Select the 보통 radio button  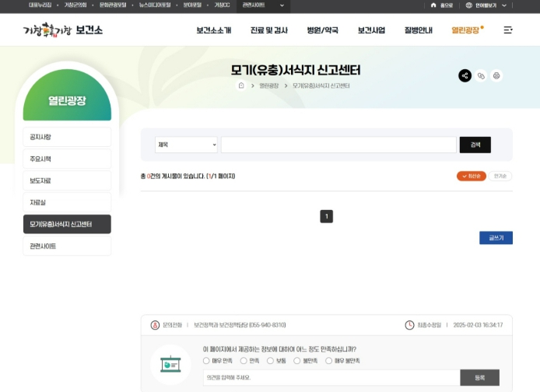click(270, 361)
